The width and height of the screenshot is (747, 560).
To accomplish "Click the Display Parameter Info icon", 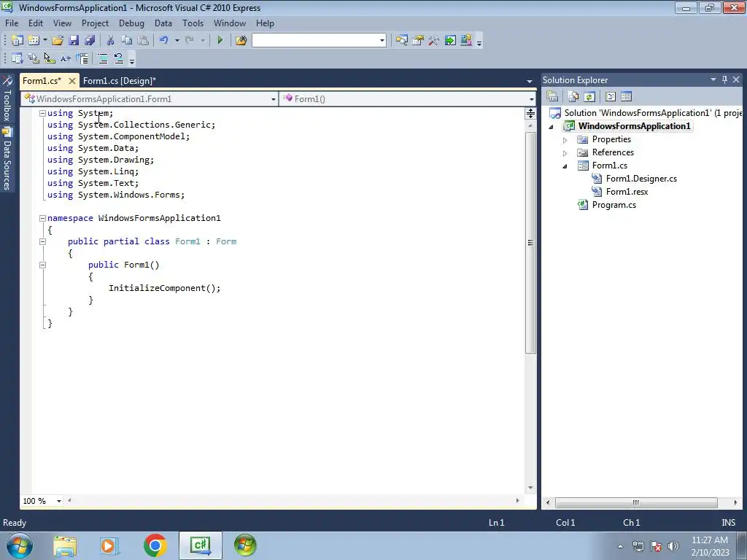I will (x=34, y=58).
